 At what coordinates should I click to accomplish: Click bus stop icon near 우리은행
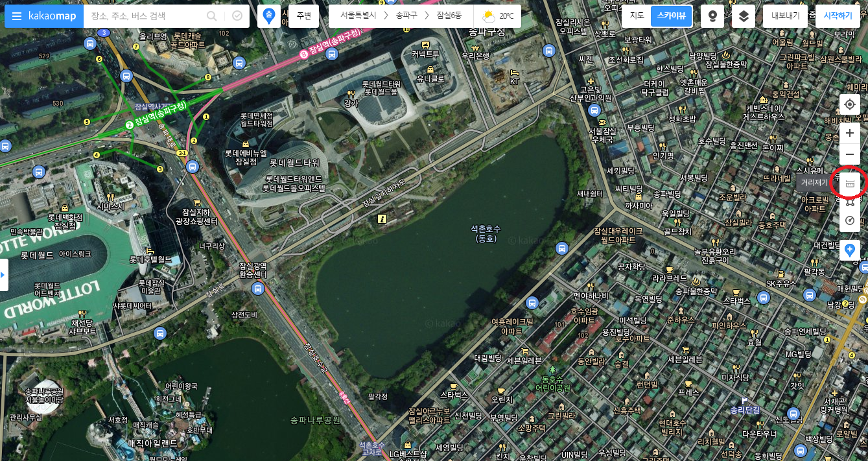click(x=549, y=51)
